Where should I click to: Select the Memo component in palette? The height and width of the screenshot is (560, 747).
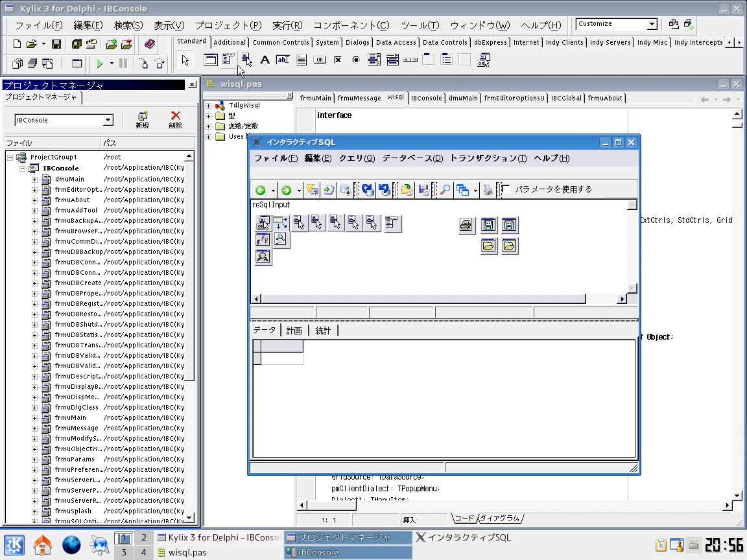click(x=302, y=60)
